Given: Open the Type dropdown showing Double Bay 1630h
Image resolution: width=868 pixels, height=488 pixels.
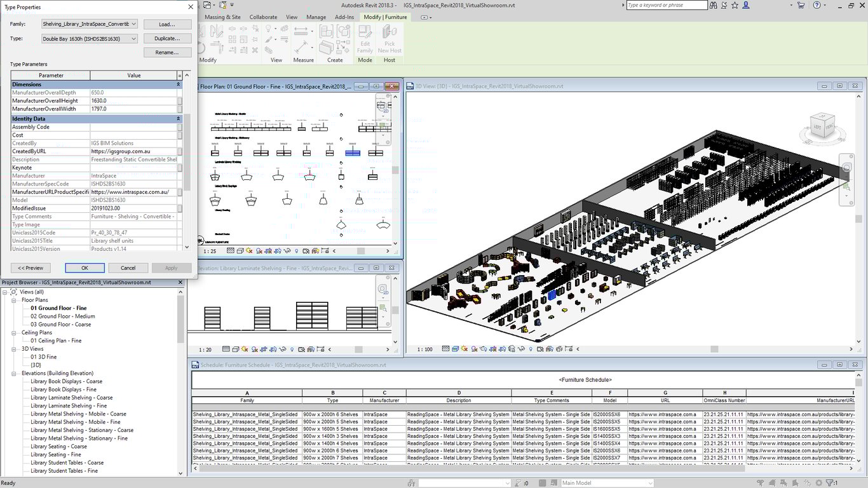Looking at the screenshot, I should pyautogui.click(x=133, y=39).
